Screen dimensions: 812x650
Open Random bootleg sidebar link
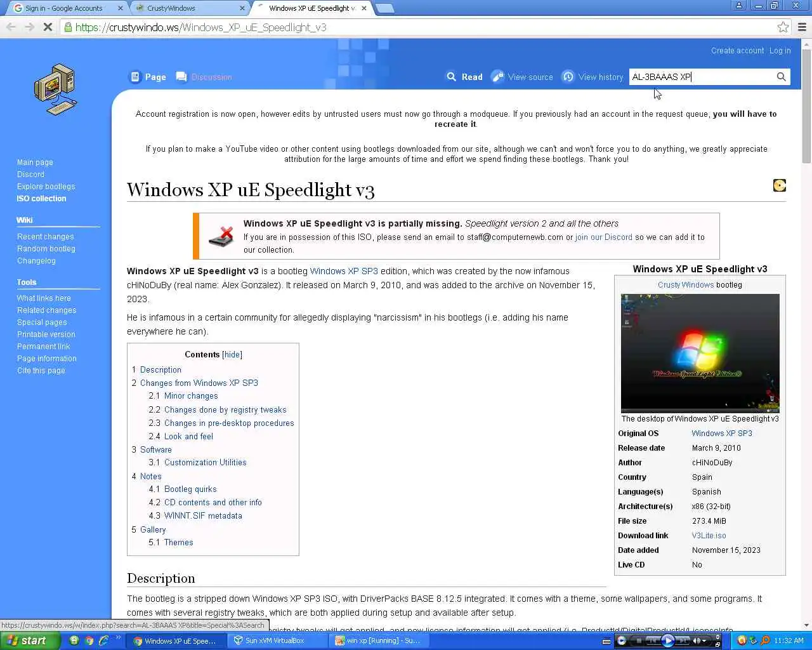(46, 249)
